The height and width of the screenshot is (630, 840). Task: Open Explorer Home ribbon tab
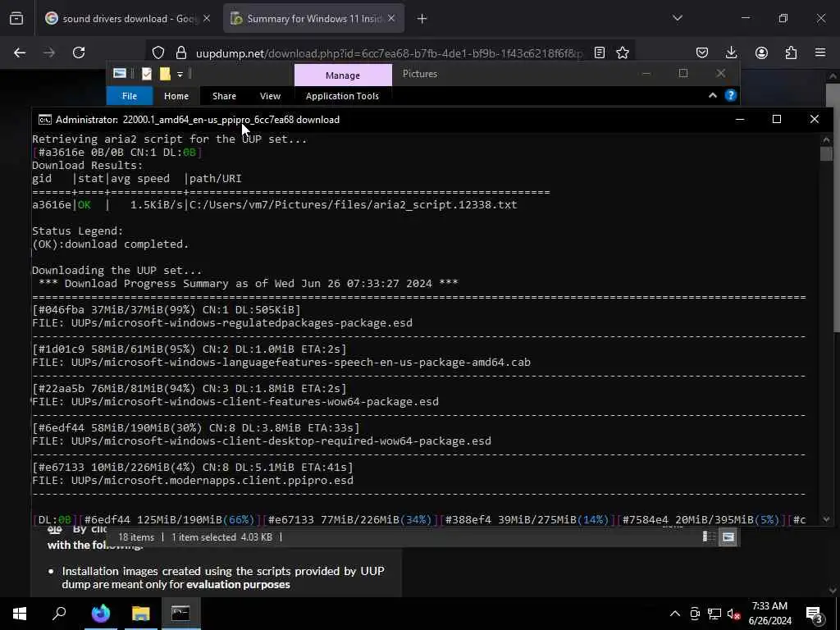(x=176, y=96)
